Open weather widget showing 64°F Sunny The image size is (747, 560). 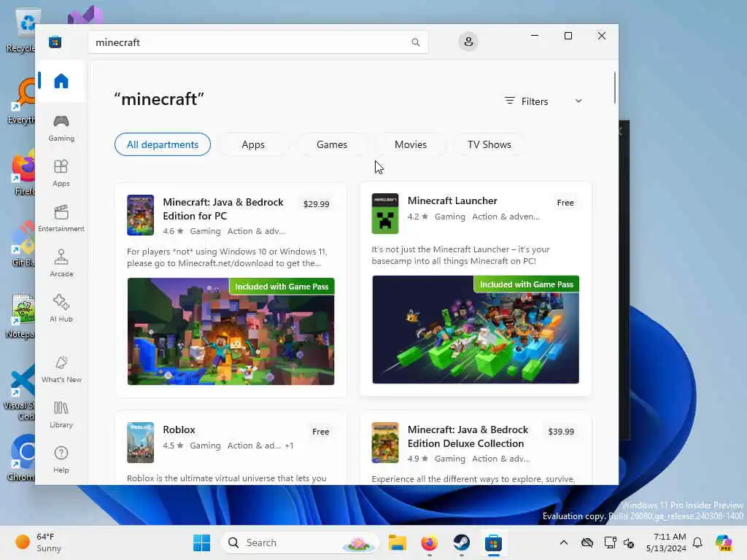click(38, 542)
